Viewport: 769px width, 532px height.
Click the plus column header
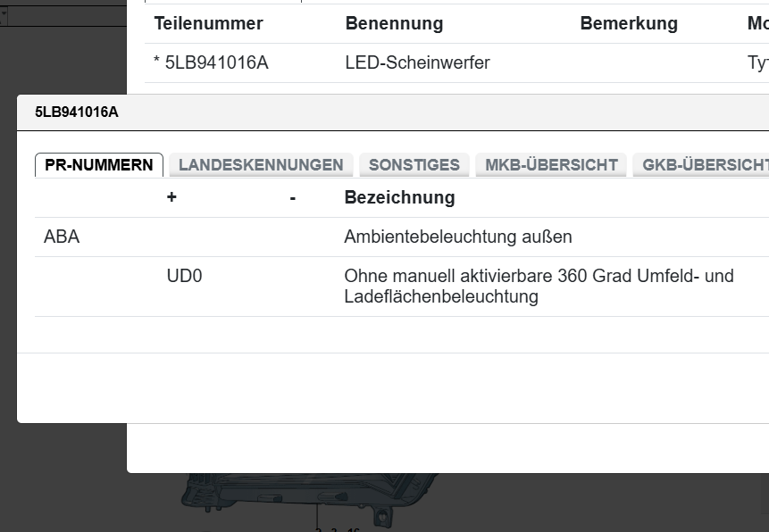171,197
